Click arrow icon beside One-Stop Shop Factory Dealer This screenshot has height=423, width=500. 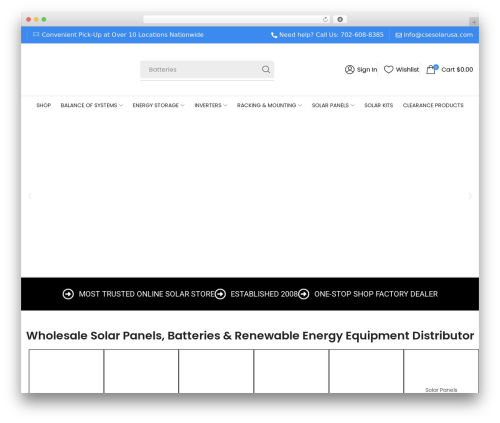[x=304, y=294]
